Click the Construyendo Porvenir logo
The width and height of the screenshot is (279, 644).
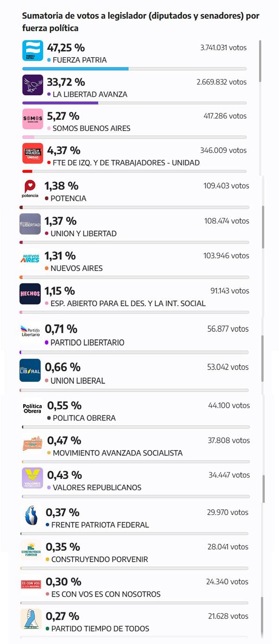click(31, 550)
